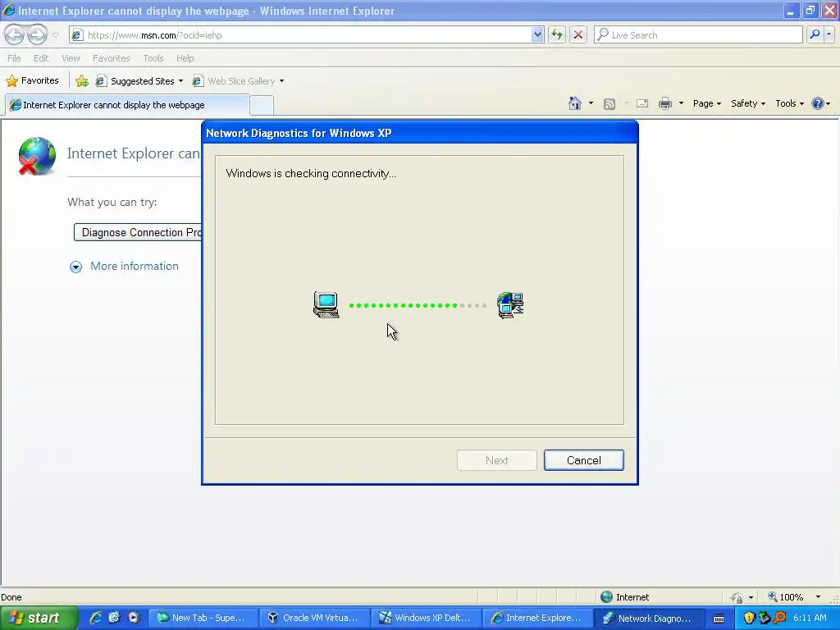Expand the address bar history dropdown
This screenshot has height=630, width=840.
pyautogui.click(x=537, y=34)
